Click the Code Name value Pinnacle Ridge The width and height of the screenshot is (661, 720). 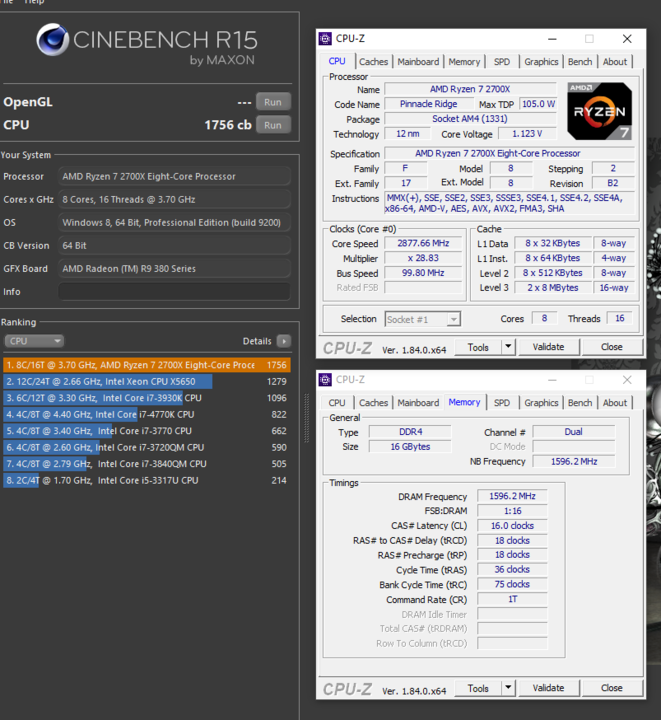[428, 104]
